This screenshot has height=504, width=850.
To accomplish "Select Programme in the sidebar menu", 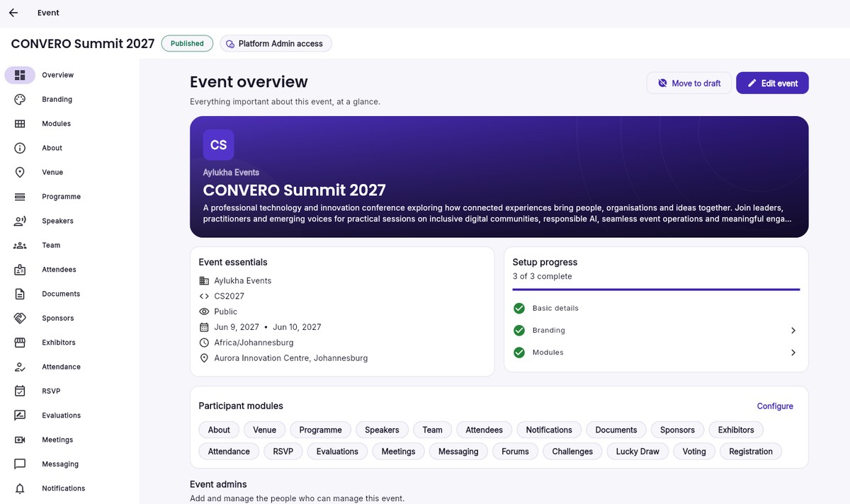I will pyautogui.click(x=61, y=197).
